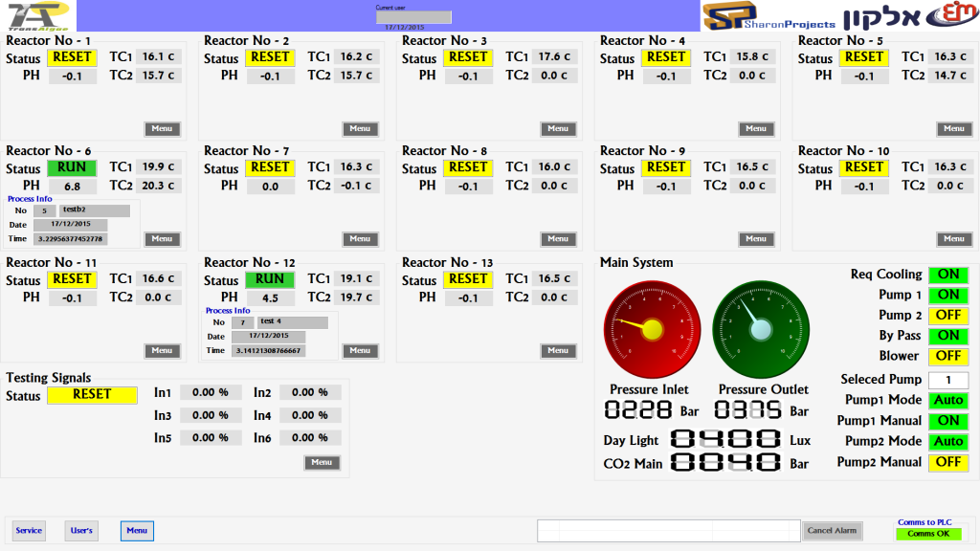Click the Sharon Projects logo

pyautogui.click(x=769, y=16)
